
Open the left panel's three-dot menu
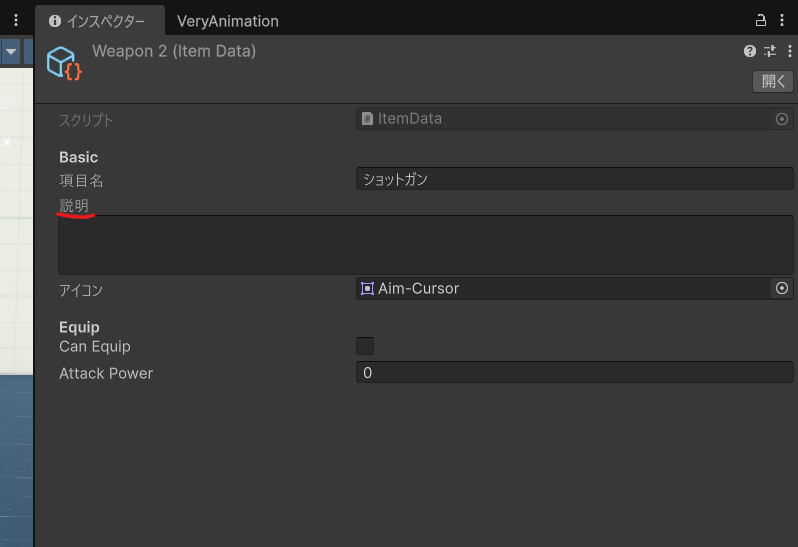tap(16, 20)
